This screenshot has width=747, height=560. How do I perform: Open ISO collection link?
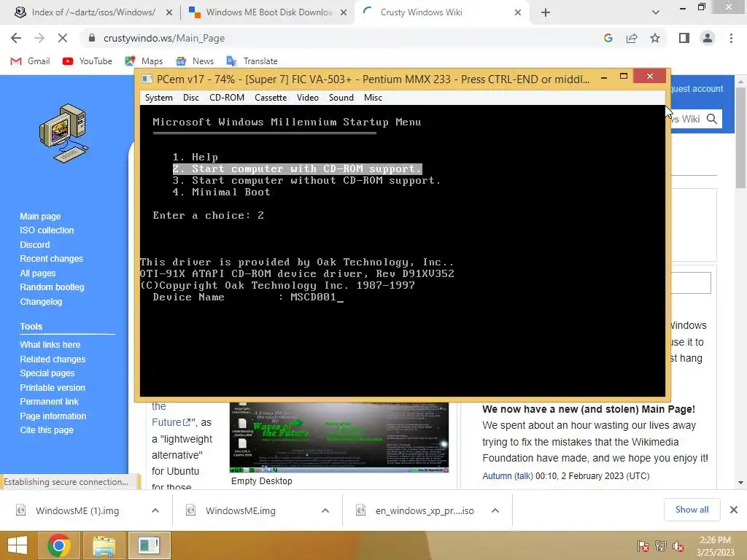coord(47,230)
